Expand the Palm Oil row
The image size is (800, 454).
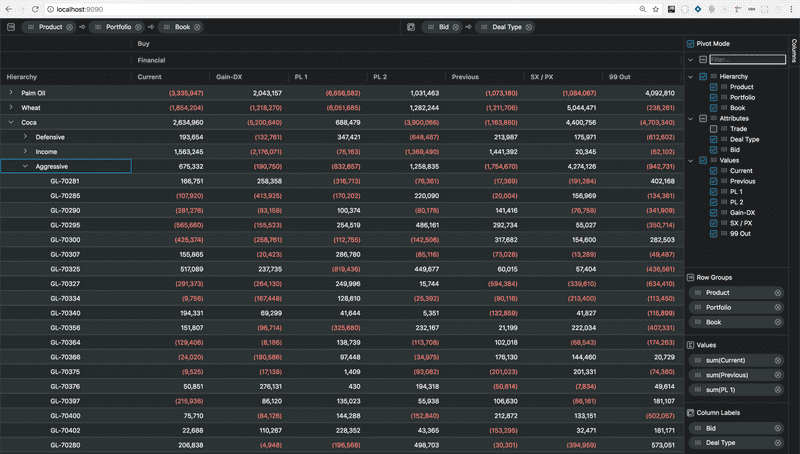(x=11, y=93)
